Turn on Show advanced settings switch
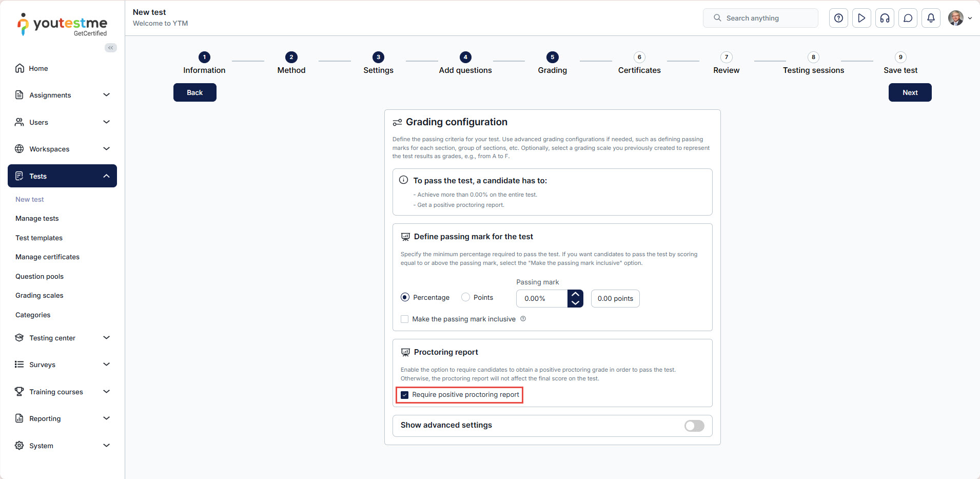Screen dimensions: 980x479 point(694,426)
